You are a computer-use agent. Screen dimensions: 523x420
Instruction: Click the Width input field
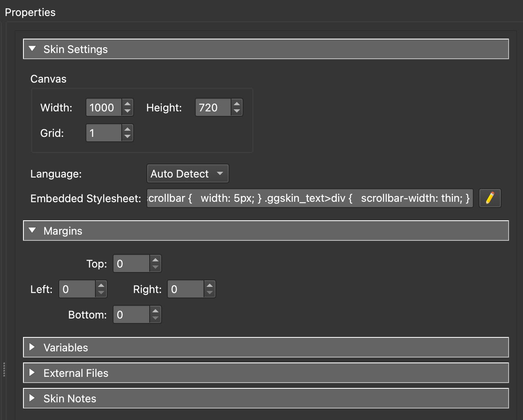tap(104, 107)
